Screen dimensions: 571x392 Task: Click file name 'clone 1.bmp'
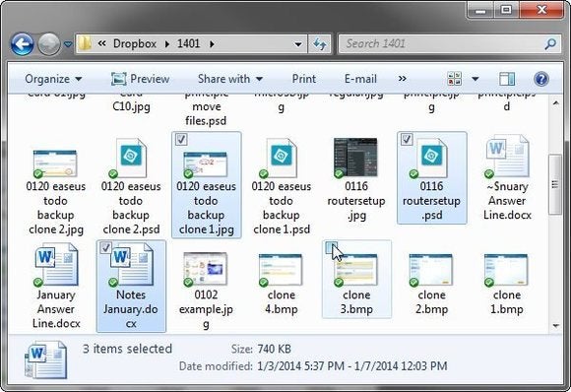(507, 301)
